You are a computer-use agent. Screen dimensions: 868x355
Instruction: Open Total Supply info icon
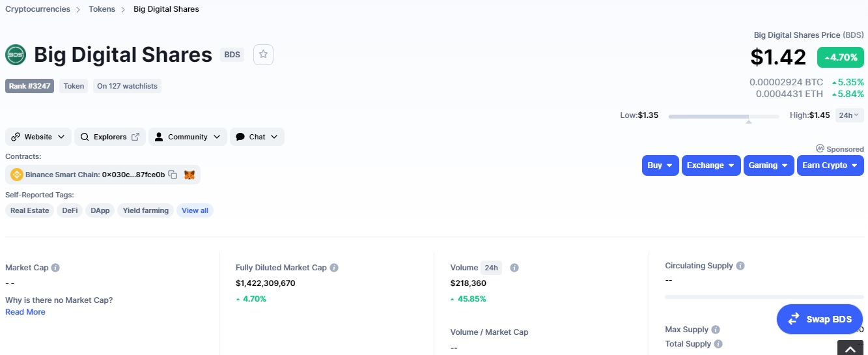(718, 344)
